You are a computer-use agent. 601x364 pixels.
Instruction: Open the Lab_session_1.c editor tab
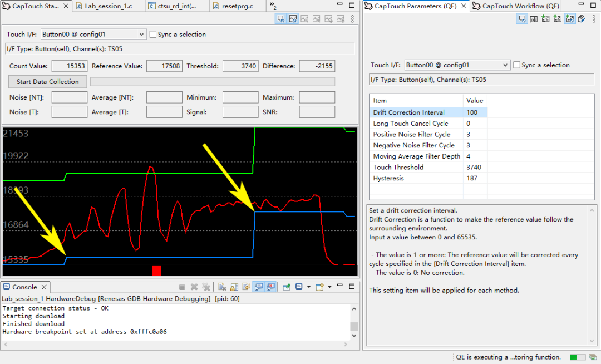click(107, 6)
